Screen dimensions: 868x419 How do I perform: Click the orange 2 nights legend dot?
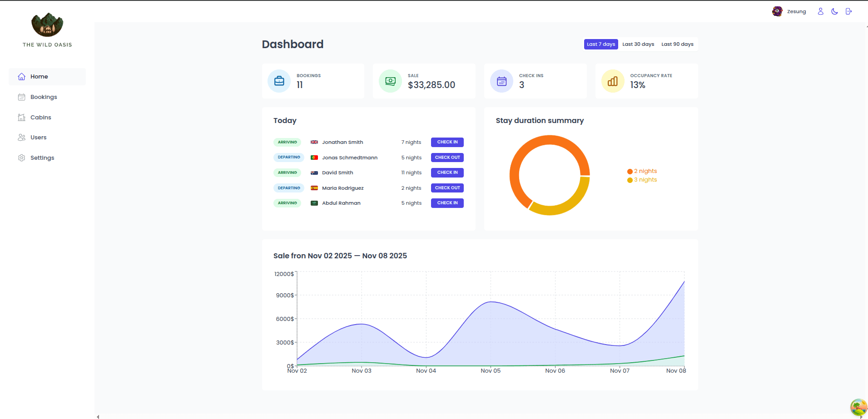coord(630,172)
